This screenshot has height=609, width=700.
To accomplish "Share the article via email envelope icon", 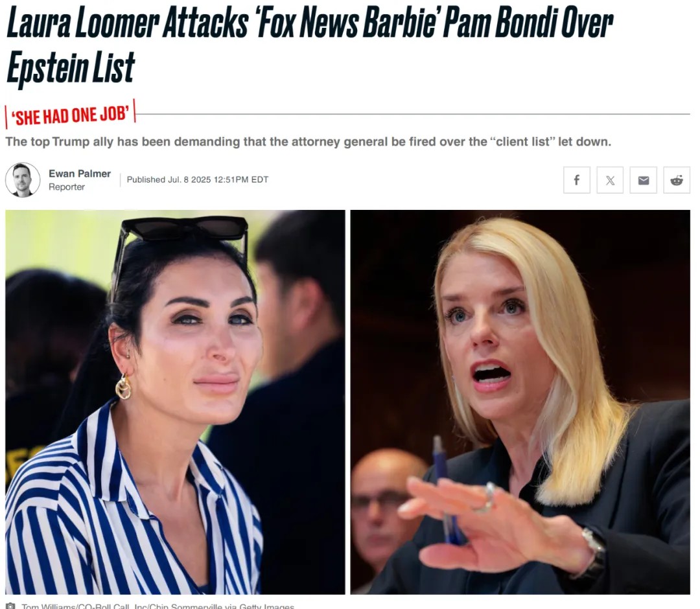I will pyautogui.click(x=644, y=180).
